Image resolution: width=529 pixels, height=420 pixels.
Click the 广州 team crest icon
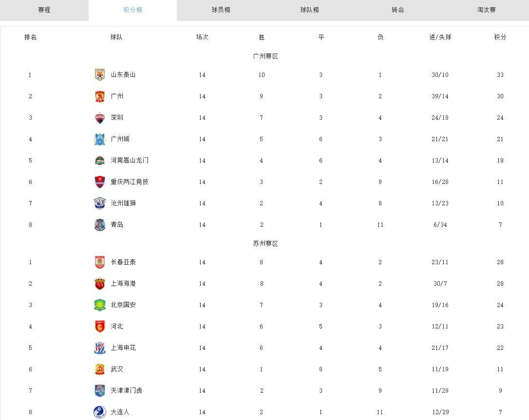tap(99, 96)
